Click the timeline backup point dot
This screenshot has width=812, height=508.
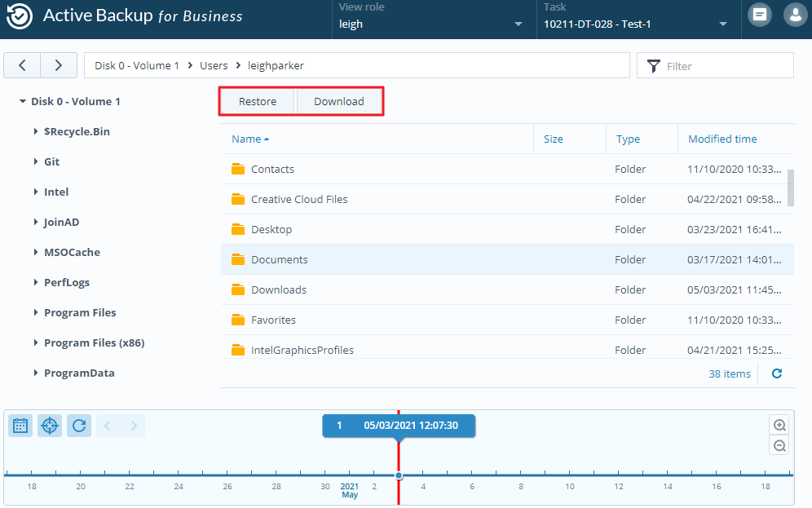[x=399, y=475]
